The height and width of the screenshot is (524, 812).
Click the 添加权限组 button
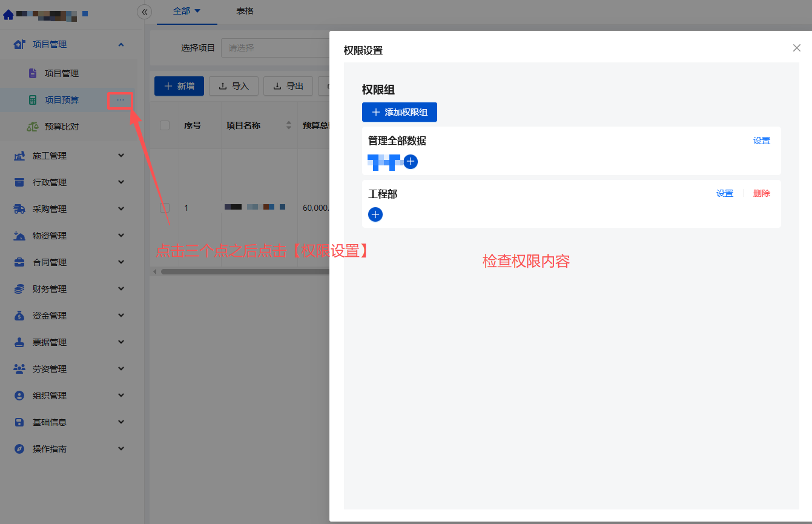400,112
